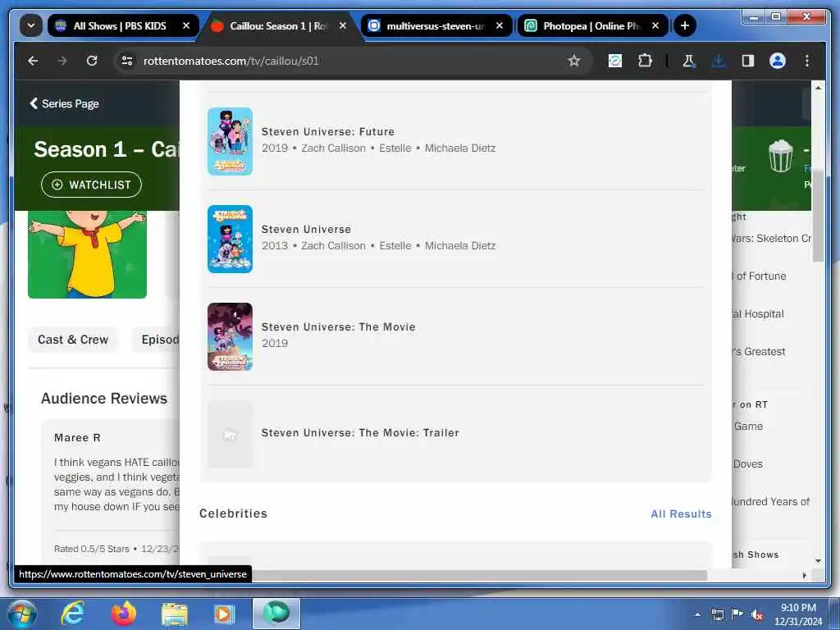The width and height of the screenshot is (840, 630).
Task: Switch to the Photopea tab
Action: (x=592, y=25)
